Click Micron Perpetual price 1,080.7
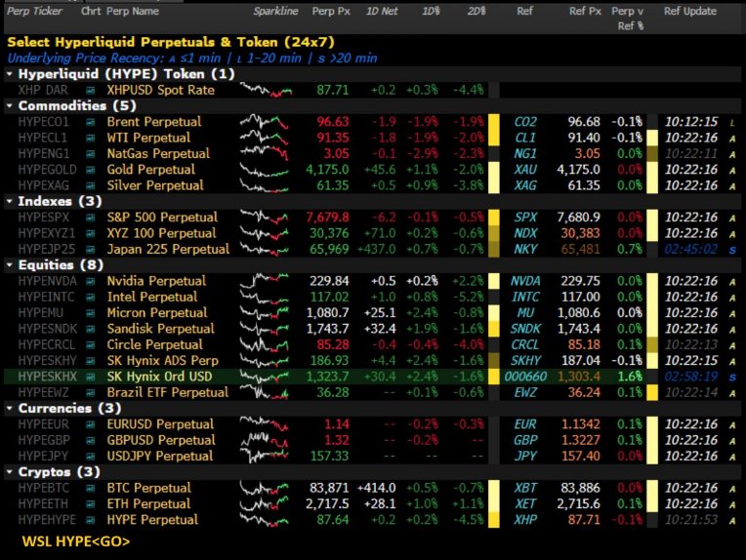 [x=327, y=313]
